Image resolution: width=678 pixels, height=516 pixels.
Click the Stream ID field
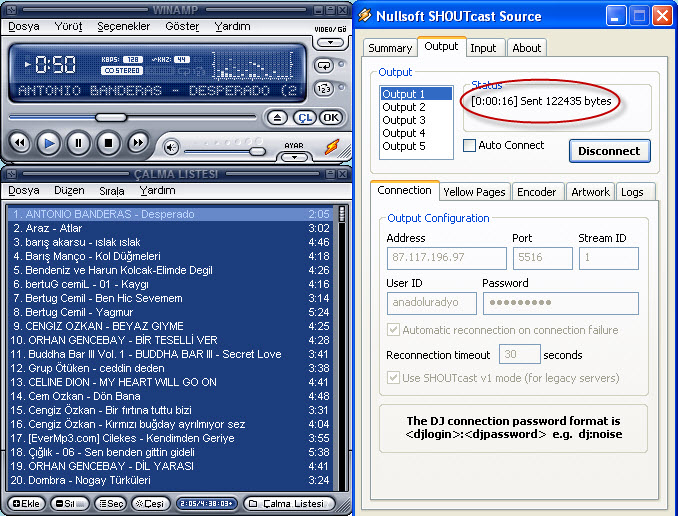pyautogui.click(x=608, y=258)
